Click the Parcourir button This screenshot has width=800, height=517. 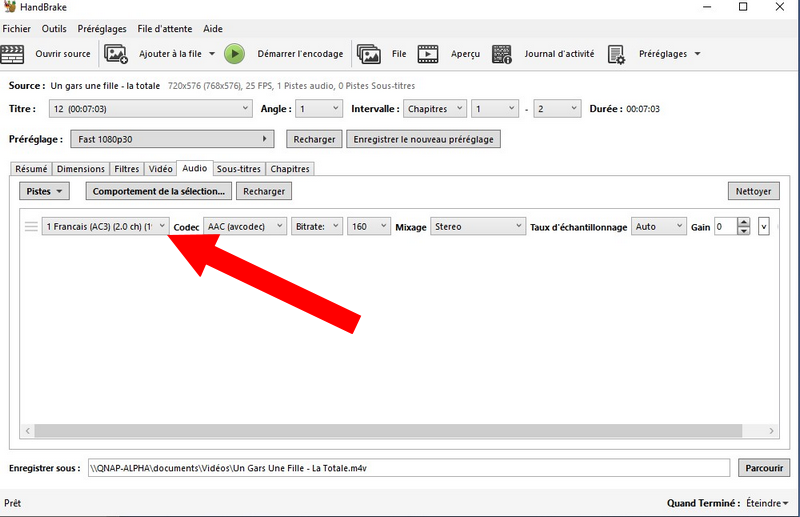coord(764,468)
